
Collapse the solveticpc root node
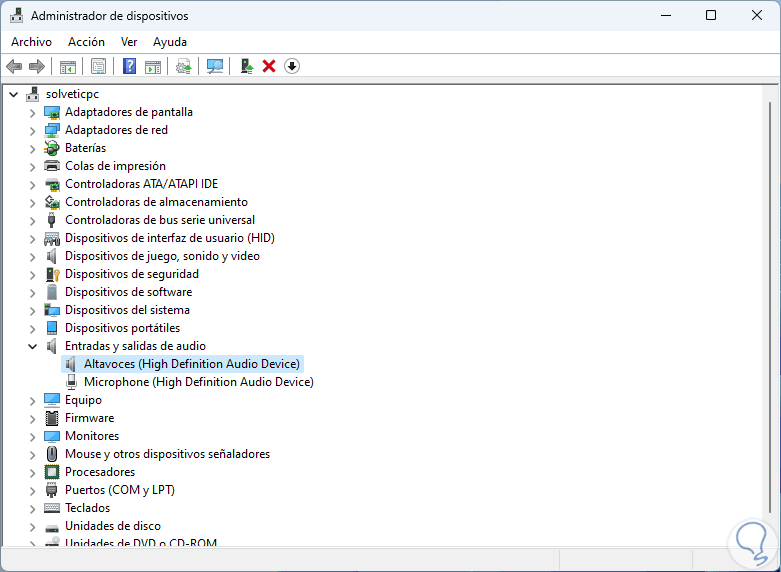click(x=13, y=94)
